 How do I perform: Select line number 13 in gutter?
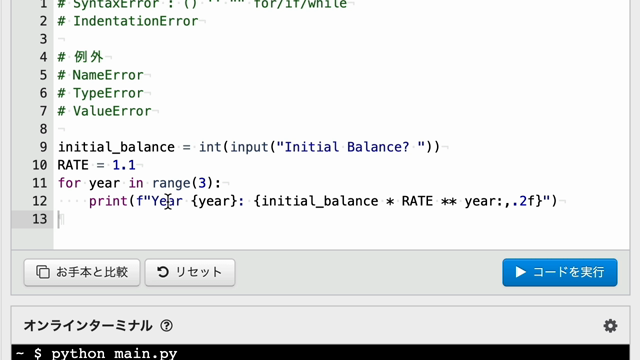[40, 219]
